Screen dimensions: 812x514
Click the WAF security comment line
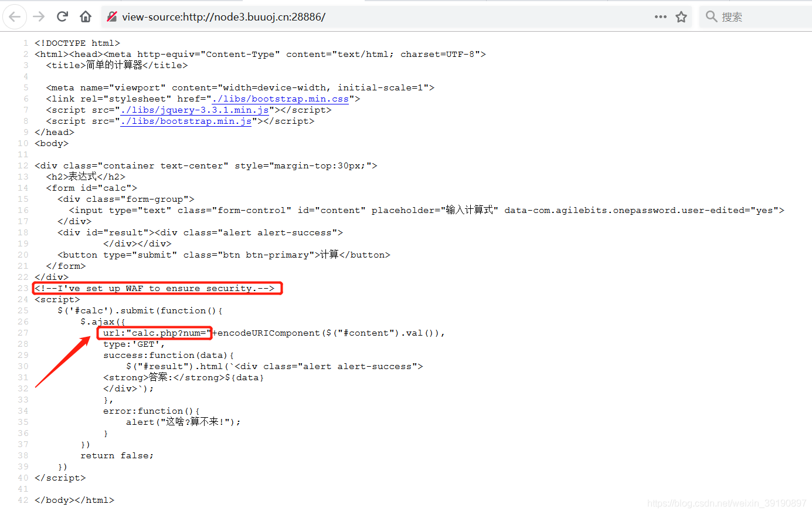pos(155,288)
